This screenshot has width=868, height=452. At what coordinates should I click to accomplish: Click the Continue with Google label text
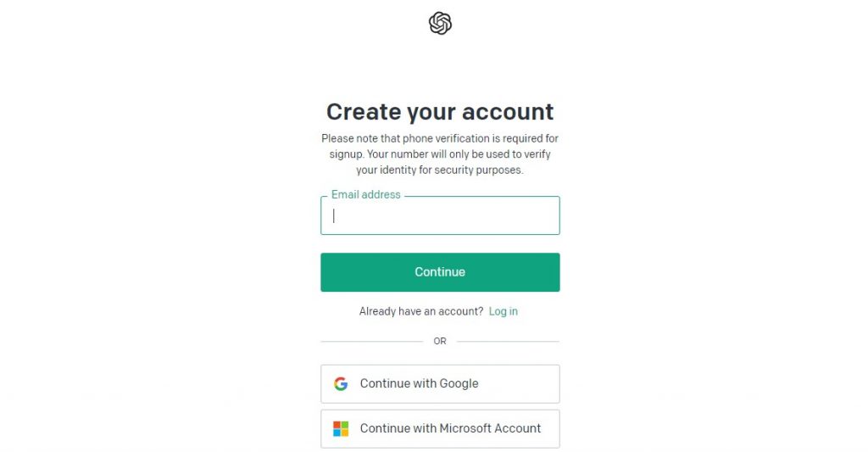click(x=419, y=383)
